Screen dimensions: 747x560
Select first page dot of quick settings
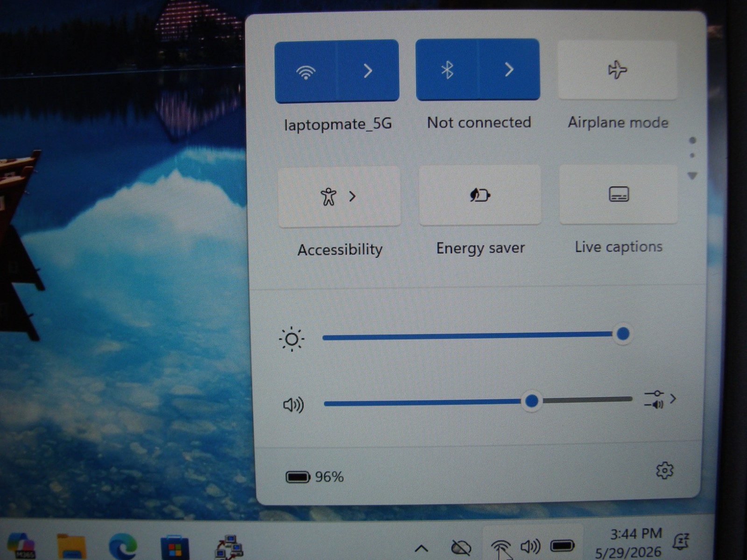click(x=692, y=140)
